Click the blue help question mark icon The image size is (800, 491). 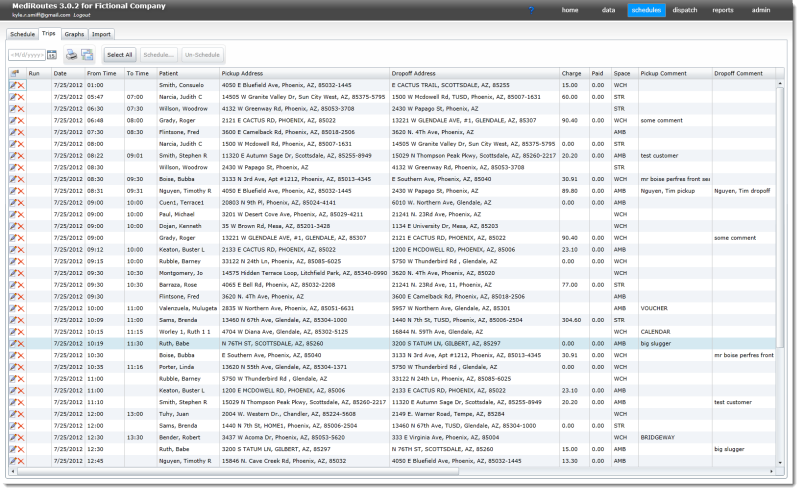click(530, 10)
